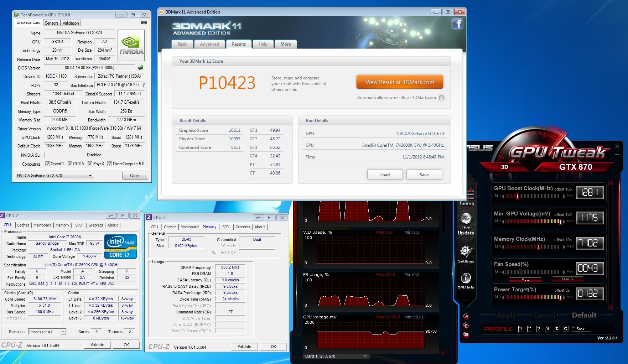
Task: Click Save next to GPU Tweak profiles
Action: (581, 329)
